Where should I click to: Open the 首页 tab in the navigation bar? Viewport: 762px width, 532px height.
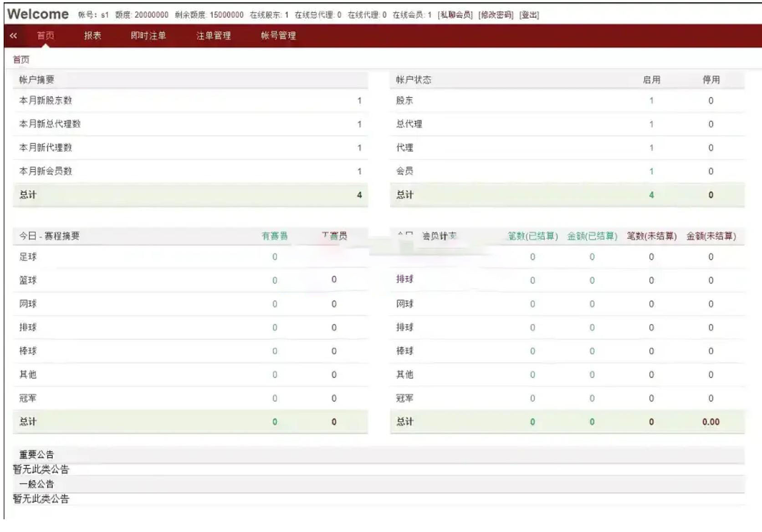click(46, 35)
